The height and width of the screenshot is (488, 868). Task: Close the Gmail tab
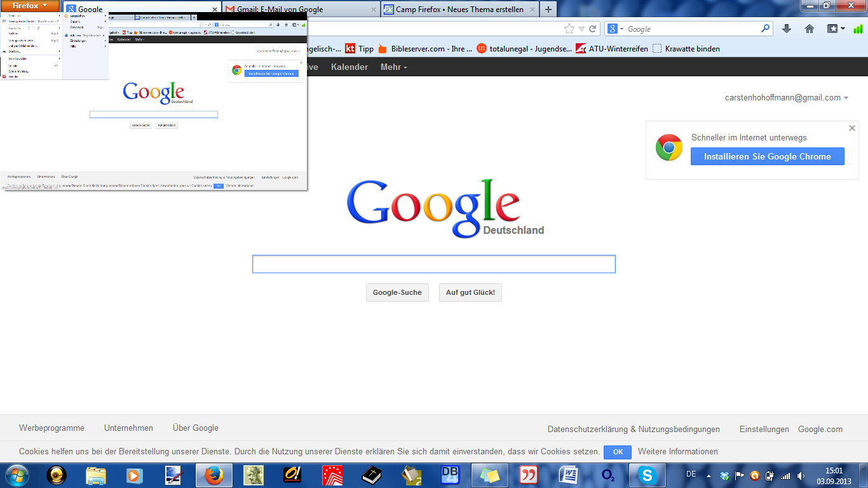372,10
